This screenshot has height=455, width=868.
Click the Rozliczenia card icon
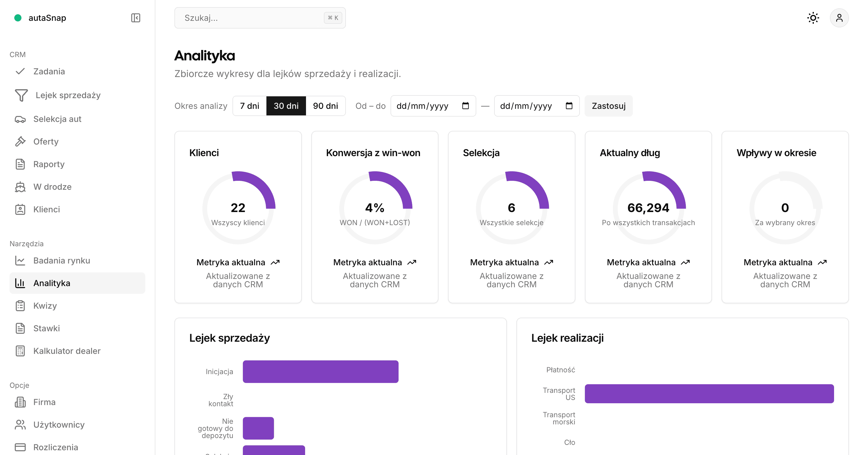[20, 447]
